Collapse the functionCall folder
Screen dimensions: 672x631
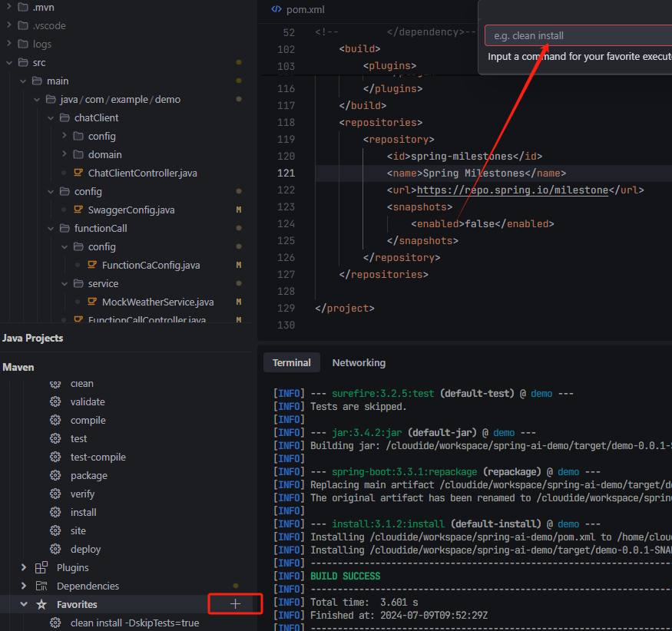click(51, 228)
